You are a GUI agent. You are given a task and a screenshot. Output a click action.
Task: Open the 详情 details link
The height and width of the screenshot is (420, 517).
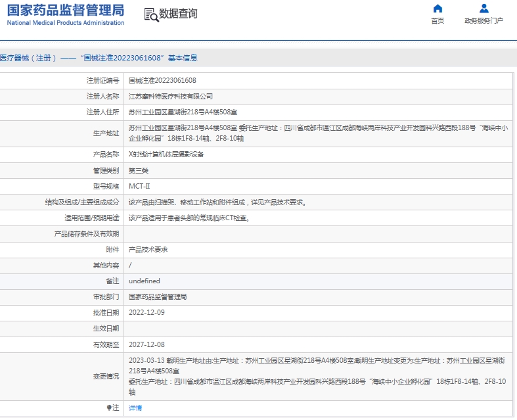point(135,408)
